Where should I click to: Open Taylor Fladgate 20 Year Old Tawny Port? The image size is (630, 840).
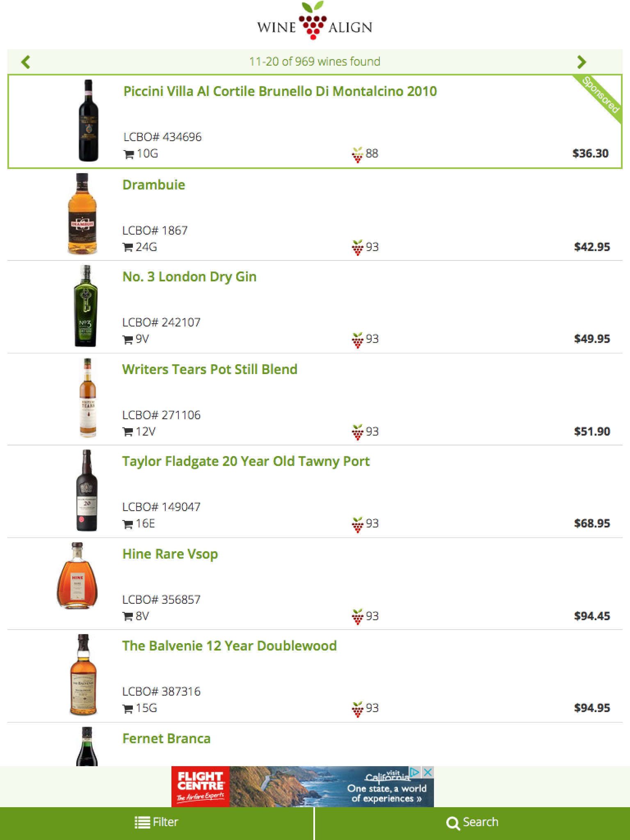(x=246, y=461)
